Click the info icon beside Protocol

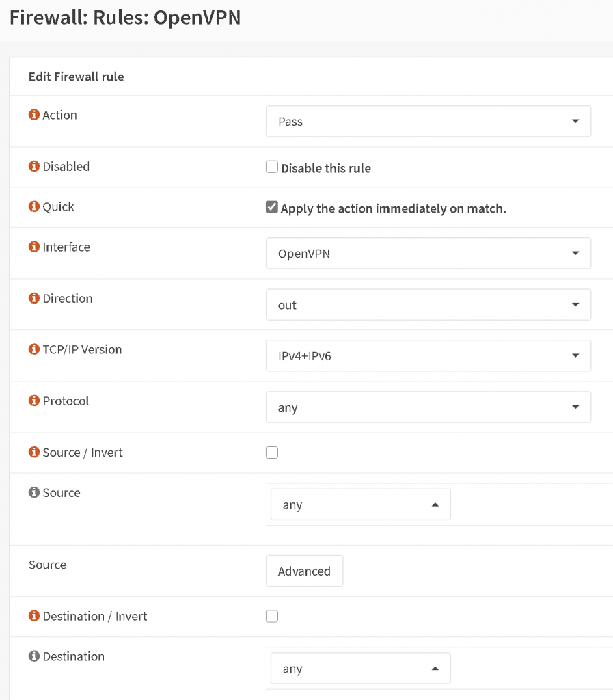tap(33, 401)
